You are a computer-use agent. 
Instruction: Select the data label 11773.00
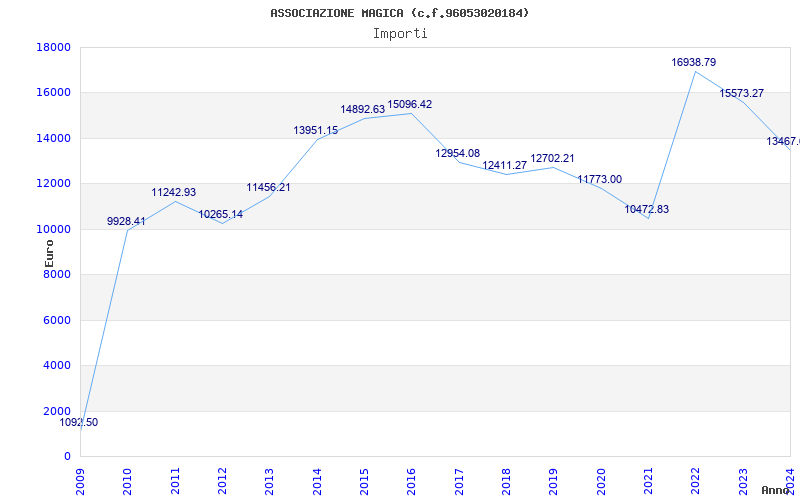599,180
